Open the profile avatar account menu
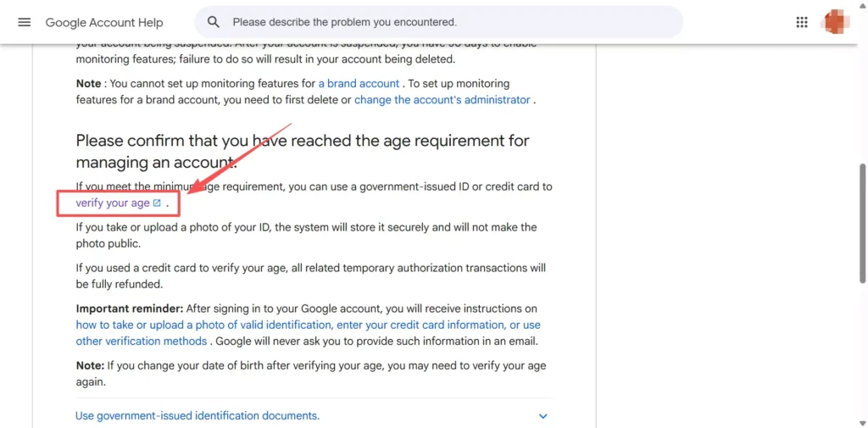The height and width of the screenshot is (428, 868). point(837,22)
